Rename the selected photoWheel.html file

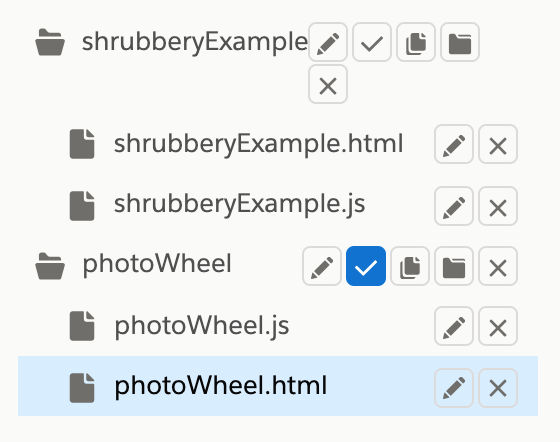[x=454, y=388]
